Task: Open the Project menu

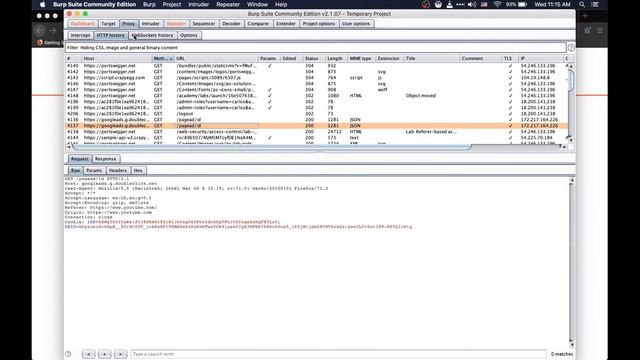Action: [172, 4]
